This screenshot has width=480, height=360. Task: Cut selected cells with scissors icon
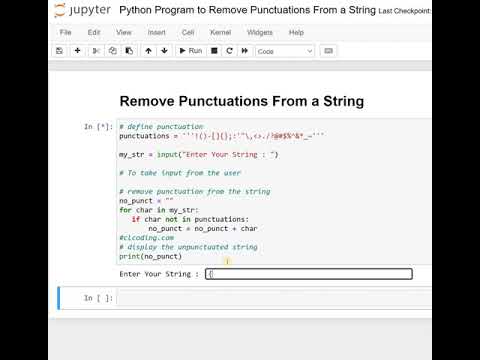[x=96, y=51]
